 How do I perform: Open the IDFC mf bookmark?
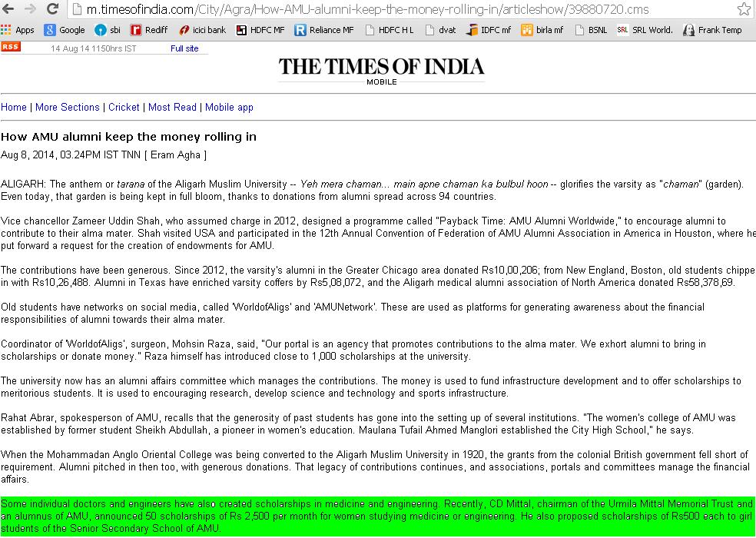489,30
